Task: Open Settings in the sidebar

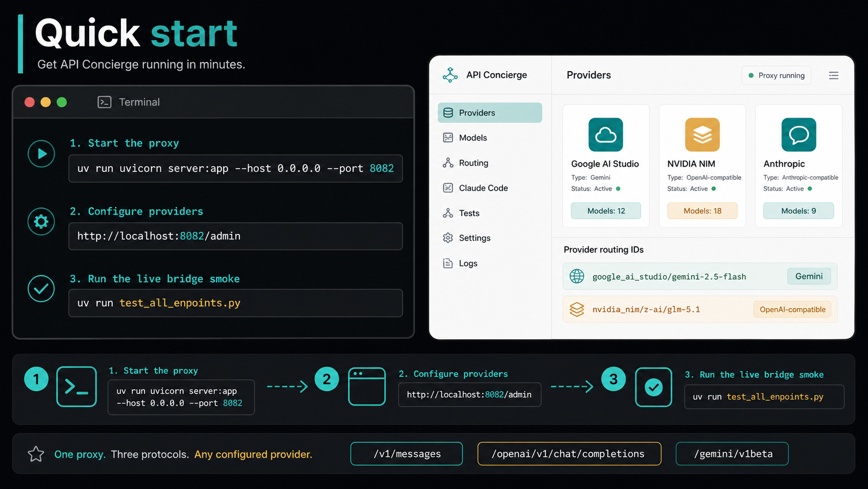Action: tap(490, 237)
